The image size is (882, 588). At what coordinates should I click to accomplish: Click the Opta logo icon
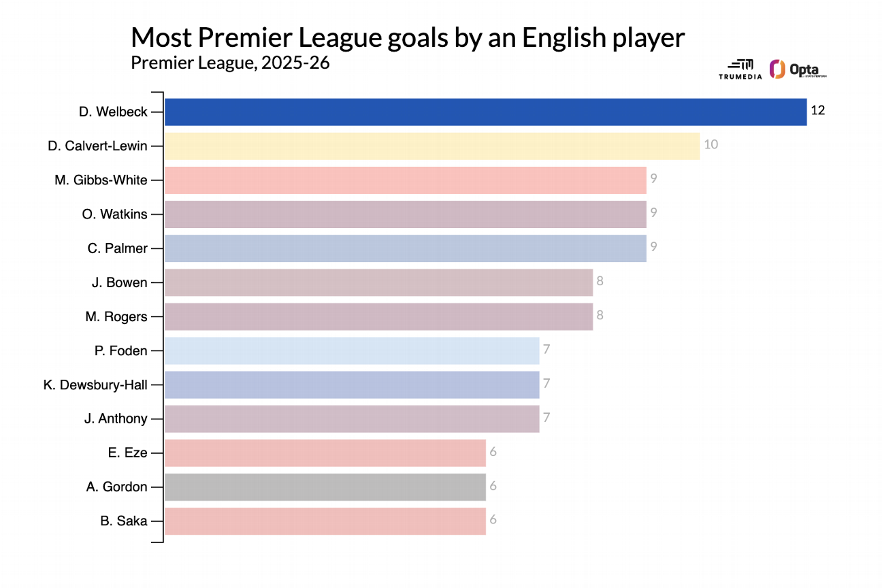777,69
